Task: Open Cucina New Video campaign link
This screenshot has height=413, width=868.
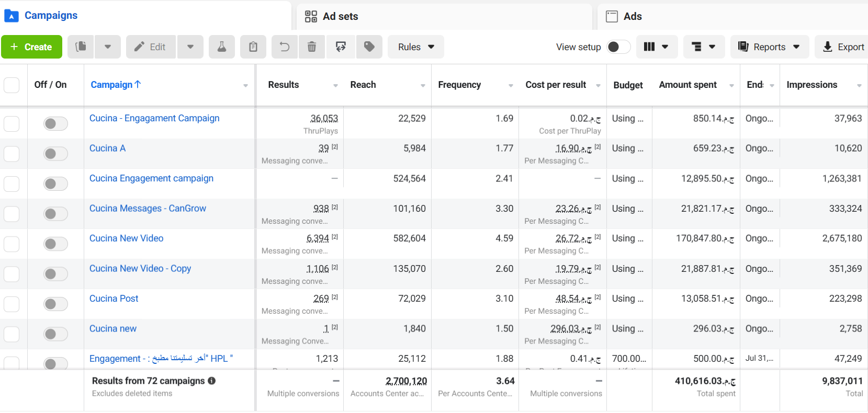Action: 126,238
